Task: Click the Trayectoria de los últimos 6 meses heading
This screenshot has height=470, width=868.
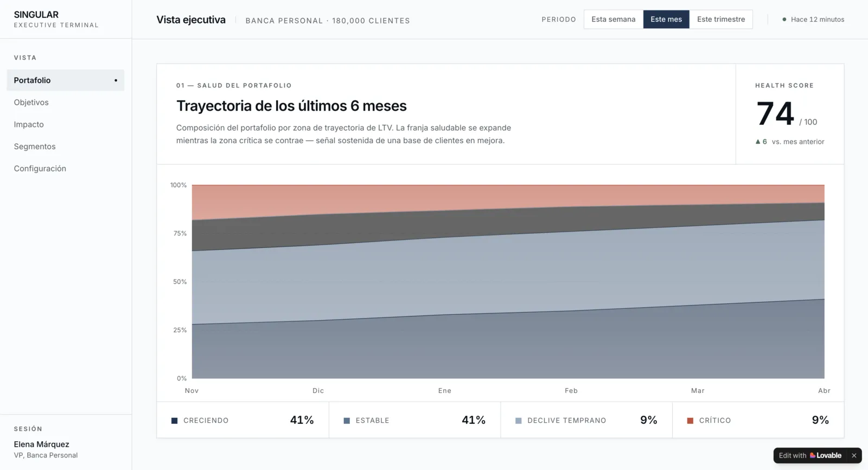Action: [291, 106]
